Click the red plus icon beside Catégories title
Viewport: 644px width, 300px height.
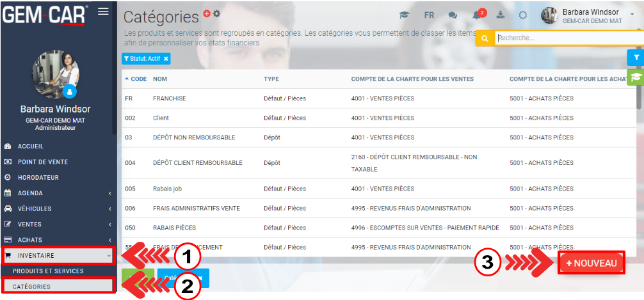pyautogui.click(x=207, y=13)
